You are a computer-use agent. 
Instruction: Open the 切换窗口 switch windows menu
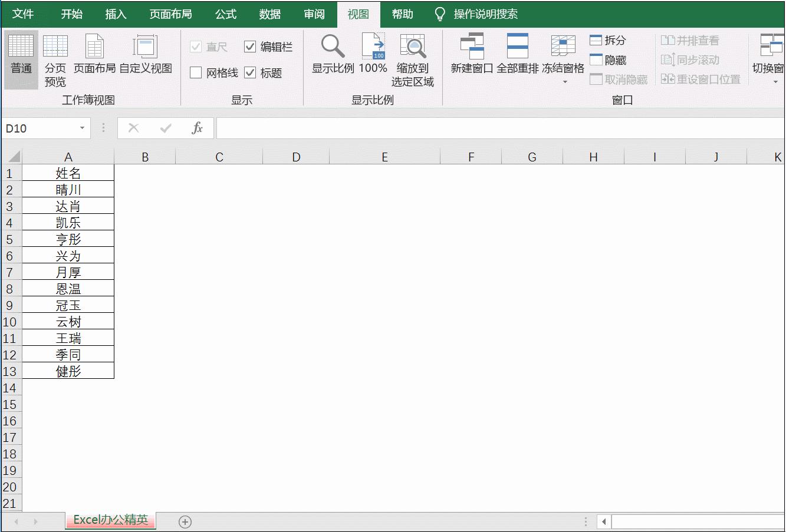(x=769, y=56)
